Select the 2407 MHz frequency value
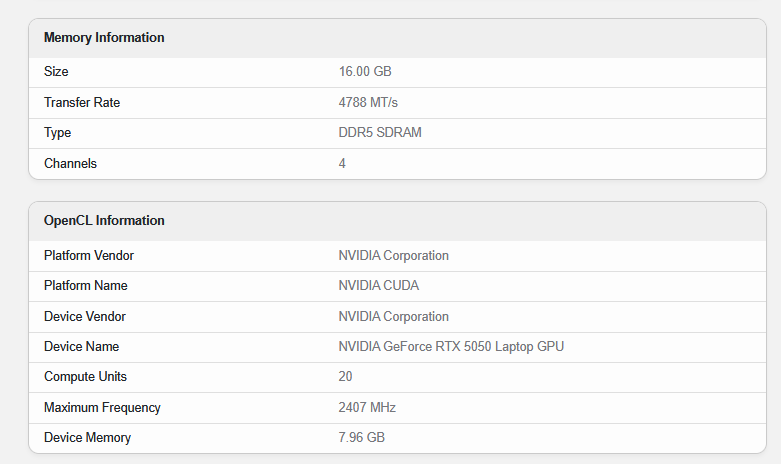Viewport: 781px width, 464px height. tap(367, 408)
